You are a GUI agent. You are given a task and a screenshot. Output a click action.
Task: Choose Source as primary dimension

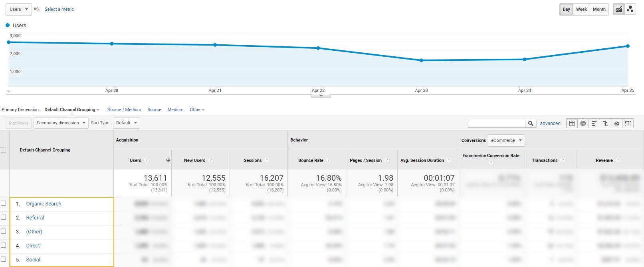pyautogui.click(x=154, y=110)
